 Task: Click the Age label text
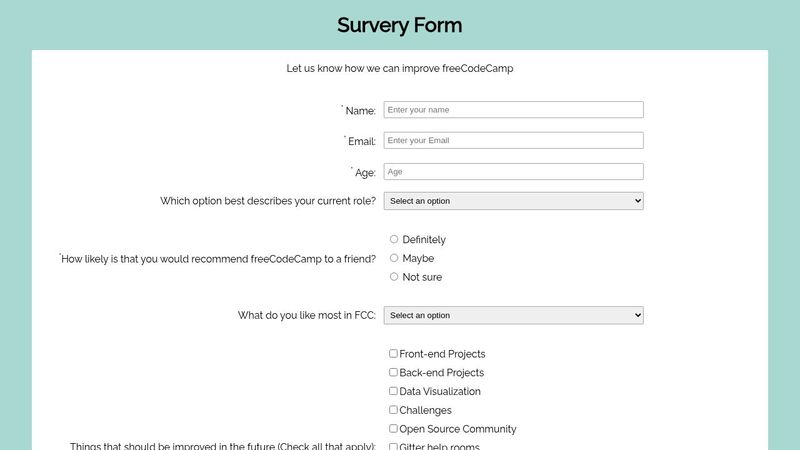click(365, 173)
